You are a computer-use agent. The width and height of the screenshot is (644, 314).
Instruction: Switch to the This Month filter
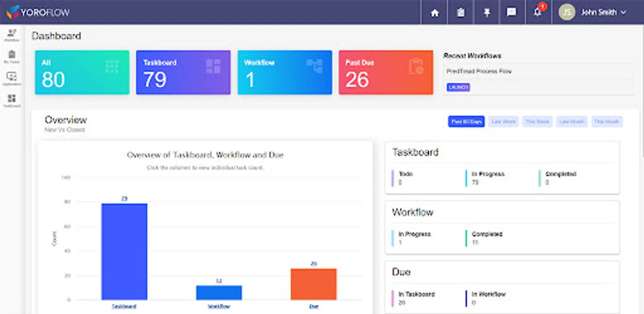pyautogui.click(x=607, y=121)
